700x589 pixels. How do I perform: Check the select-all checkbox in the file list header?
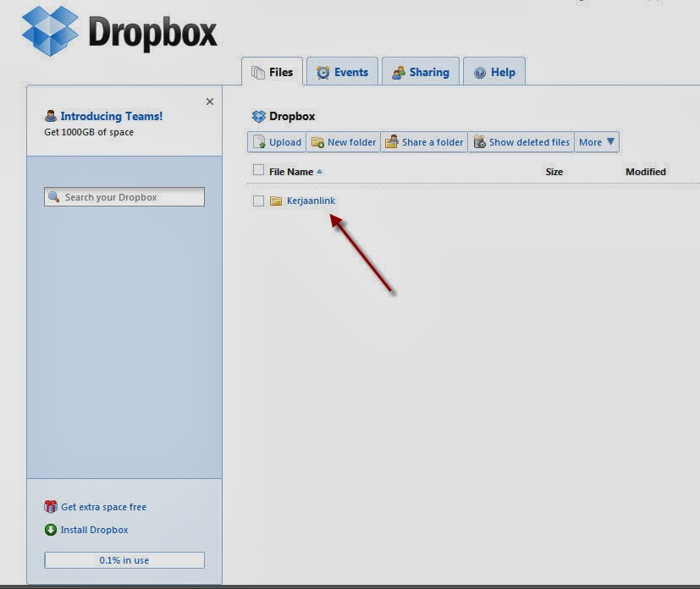(258, 170)
